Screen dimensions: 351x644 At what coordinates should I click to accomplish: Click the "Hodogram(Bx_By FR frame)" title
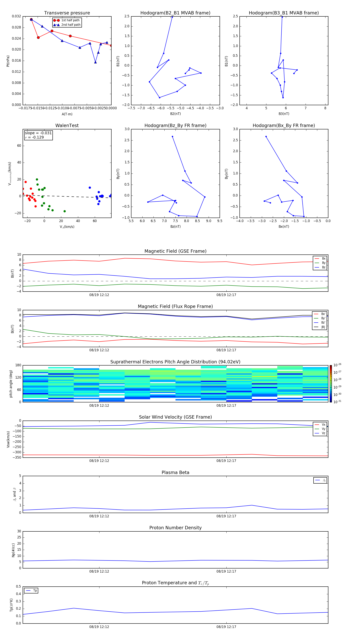(x=284, y=125)
